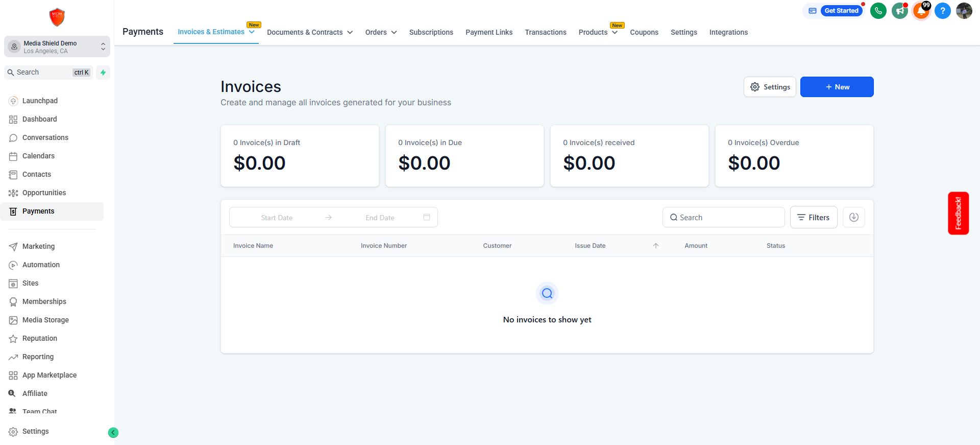The width and height of the screenshot is (980, 445).
Task: Toggle Issue Date sort arrow
Action: [x=656, y=246]
